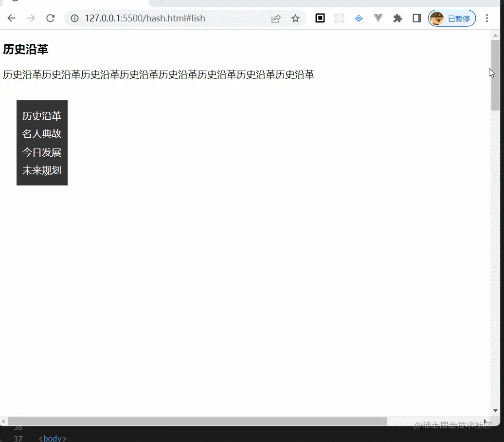Image resolution: width=504 pixels, height=442 pixels.
Task: Open the 今日发展 link
Action: [x=41, y=152]
